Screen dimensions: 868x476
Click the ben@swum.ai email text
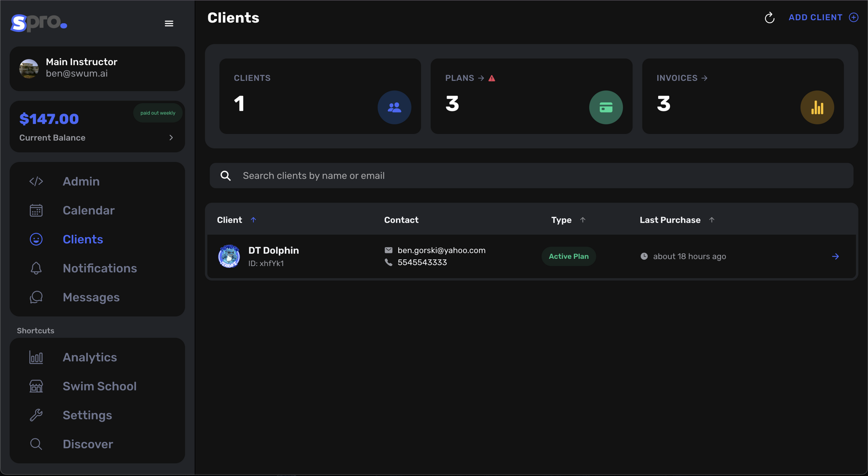pos(76,74)
